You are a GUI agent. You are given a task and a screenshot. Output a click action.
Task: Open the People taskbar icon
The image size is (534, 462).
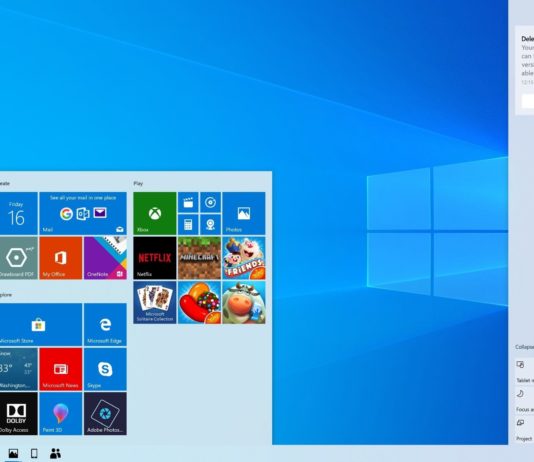pyautogui.click(x=56, y=453)
